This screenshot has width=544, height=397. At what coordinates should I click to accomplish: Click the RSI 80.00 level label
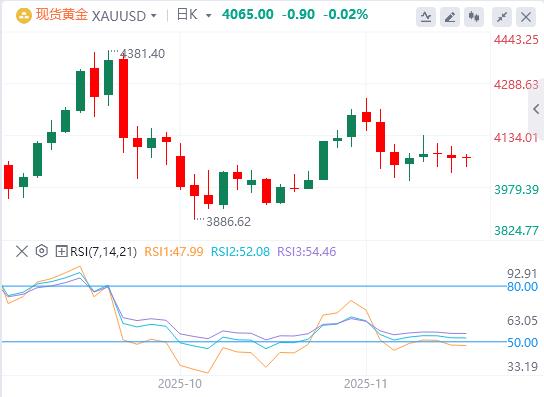click(522, 287)
